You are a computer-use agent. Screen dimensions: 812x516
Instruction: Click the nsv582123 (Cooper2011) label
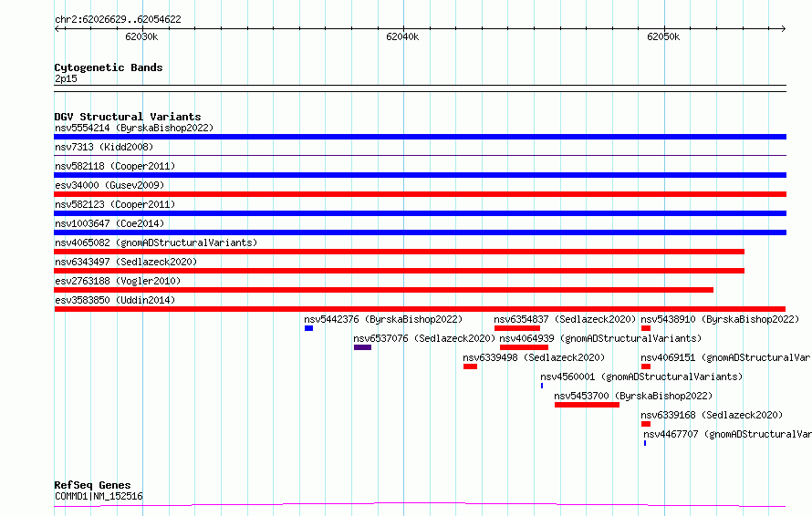[x=115, y=204]
